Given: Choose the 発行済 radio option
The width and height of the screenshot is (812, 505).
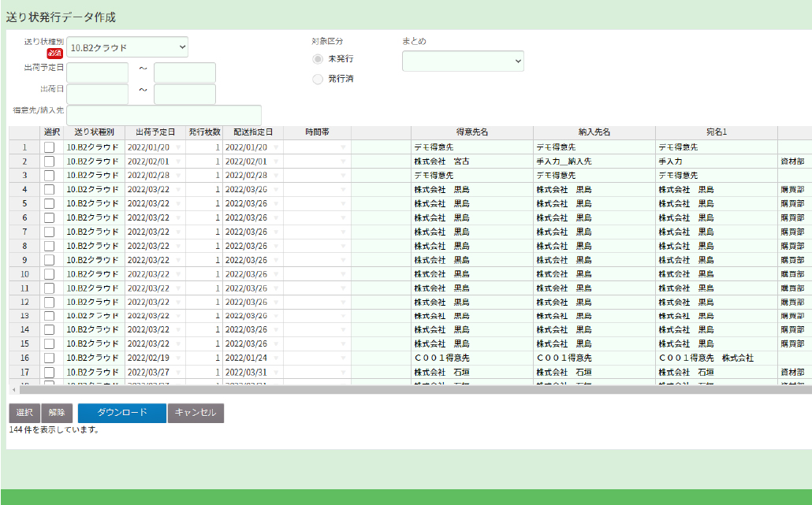Looking at the screenshot, I should [318, 79].
